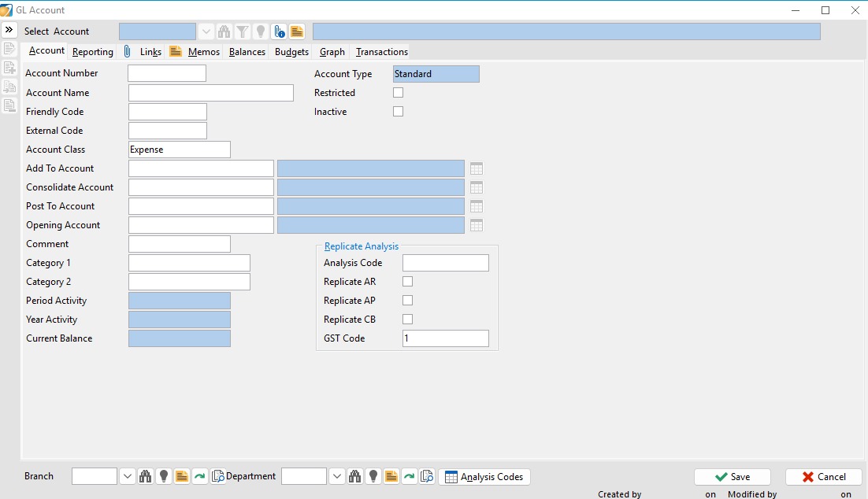868x499 pixels.
Task: Click the Account Name input field
Action: pos(211,92)
